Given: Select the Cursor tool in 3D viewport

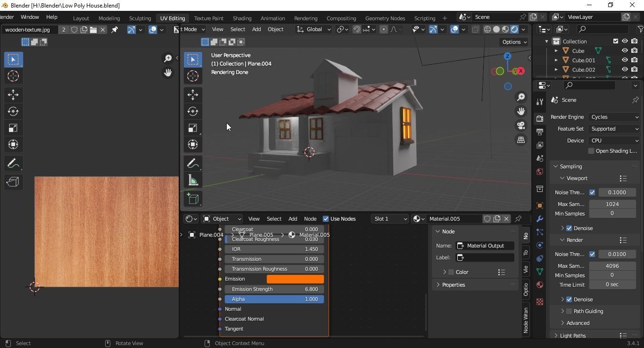Looking at the screenshot, I should tap(192, 75).
